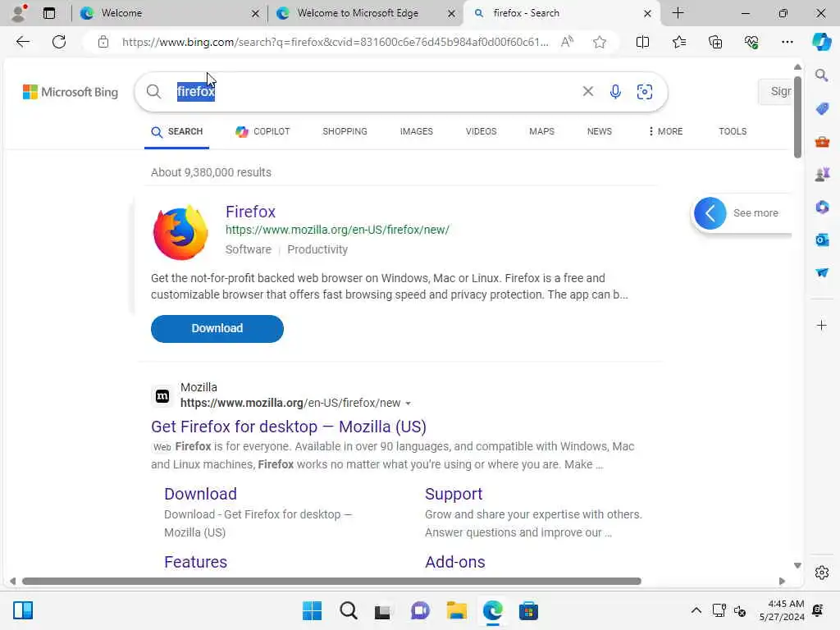Open Get Firefox for desktop link
The height and width of the screenshot is (630, 840).
[x=288, y=427]
